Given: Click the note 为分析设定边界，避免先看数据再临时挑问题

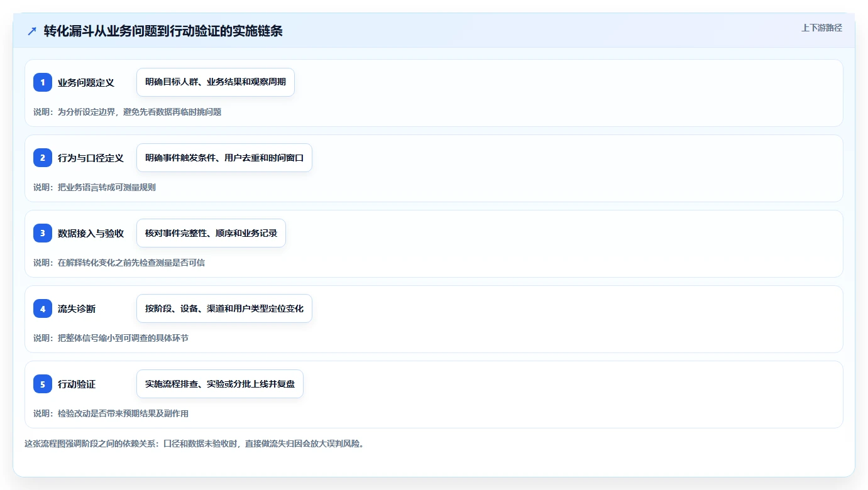Looking at the screenshot, I should tap(140, 112).
